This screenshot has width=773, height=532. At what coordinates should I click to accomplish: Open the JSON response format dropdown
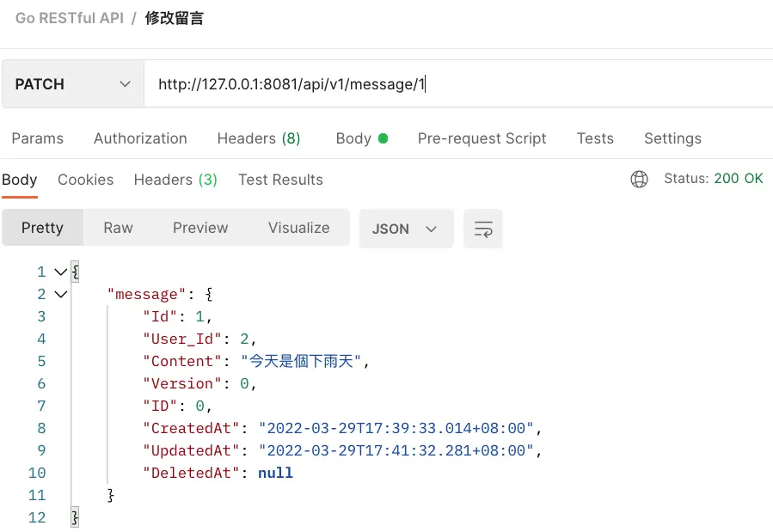coord(406,229)
